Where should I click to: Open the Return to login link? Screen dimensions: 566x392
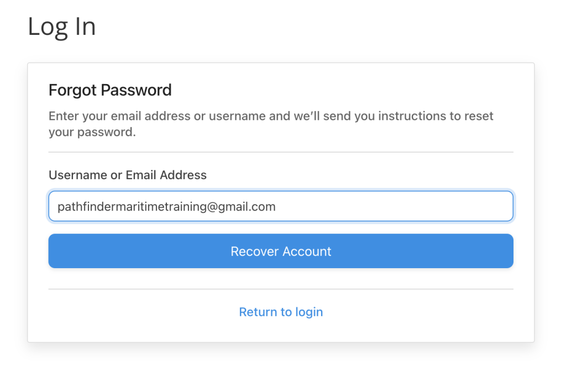tap(281, 312)
